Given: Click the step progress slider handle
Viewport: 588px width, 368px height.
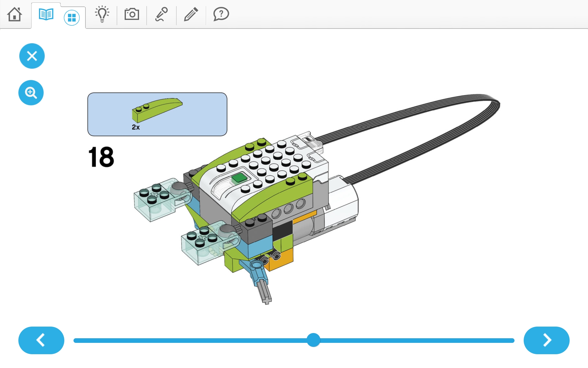Looking at the screenshot, I should click(313, 340).
